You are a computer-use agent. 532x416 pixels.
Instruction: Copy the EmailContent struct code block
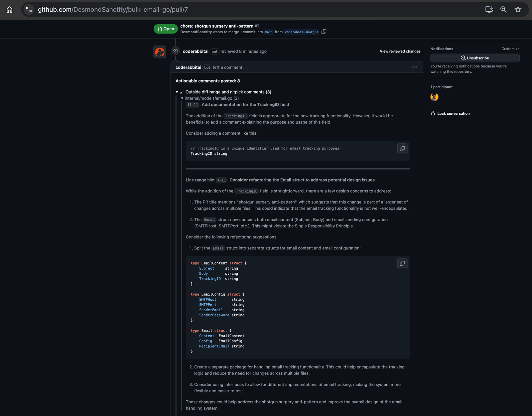[402, 264]
